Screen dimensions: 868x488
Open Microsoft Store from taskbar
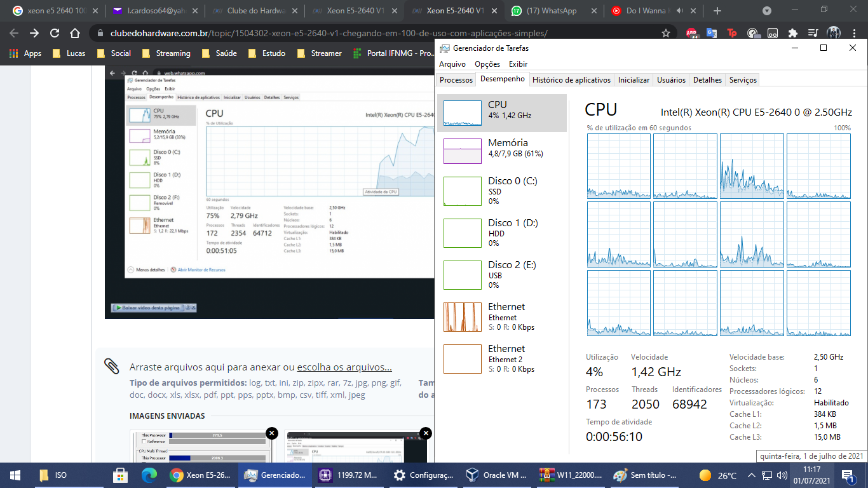(120, 475)
